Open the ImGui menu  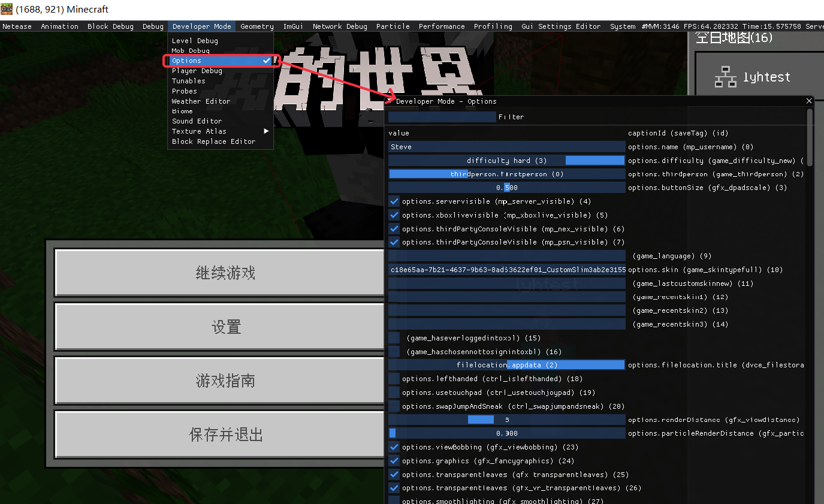click(x=293, y=26)
